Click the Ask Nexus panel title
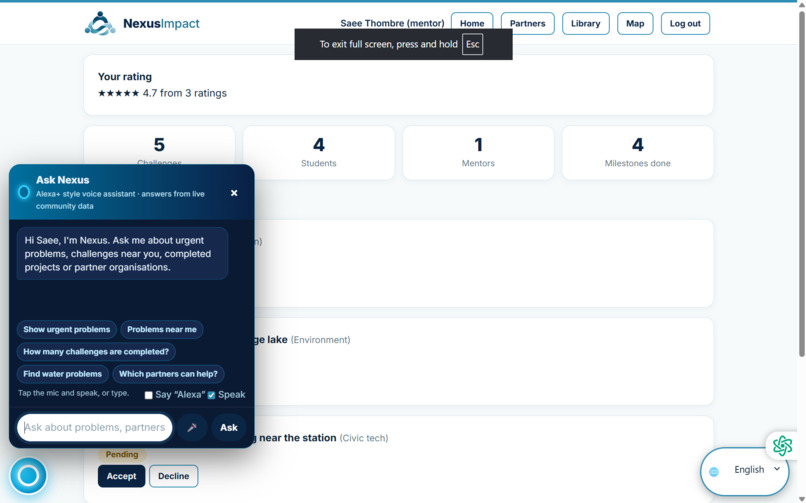Image resolution: width=806 pixels, height=503 pixels. [x=63, y=180]
